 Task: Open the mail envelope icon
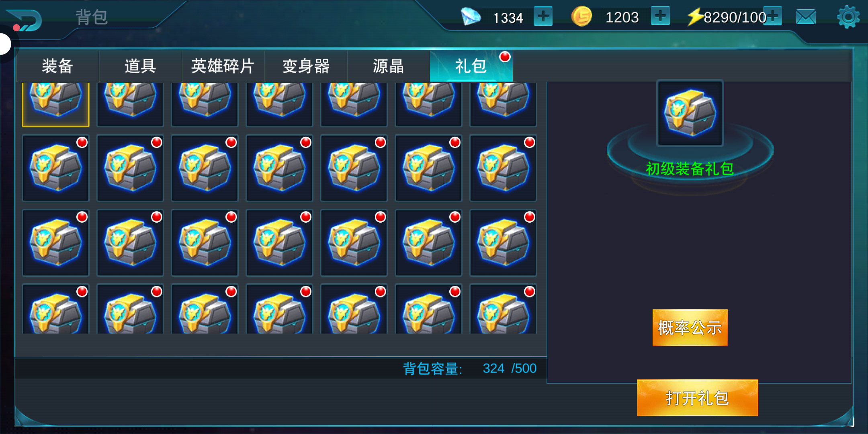tap(806, 17)
